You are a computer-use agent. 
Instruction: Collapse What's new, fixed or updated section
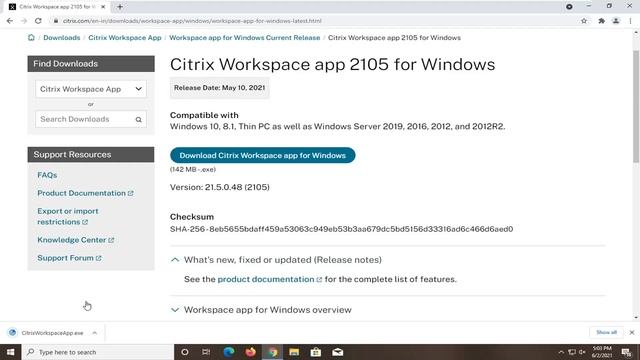[276, 260]
